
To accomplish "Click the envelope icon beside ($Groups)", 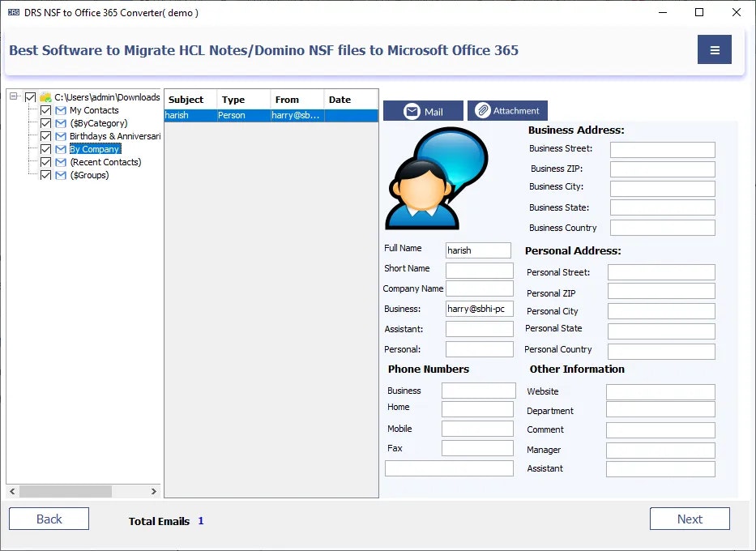I will [x=60, y=174].
